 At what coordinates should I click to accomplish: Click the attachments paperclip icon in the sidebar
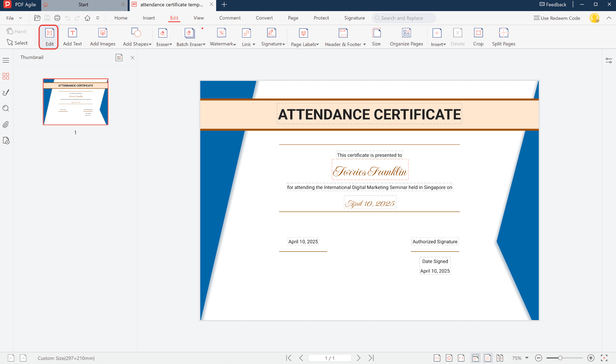(6, 125)
